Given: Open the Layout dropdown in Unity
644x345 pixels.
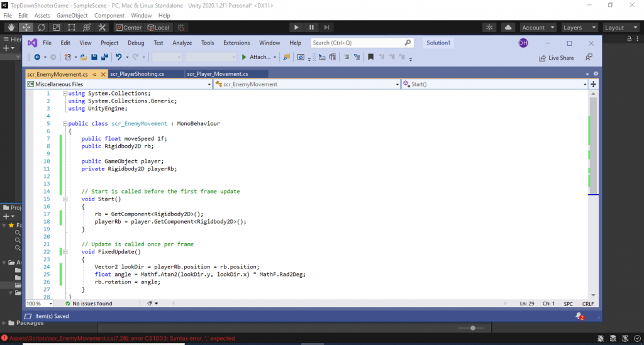Looking at the screenshot, I should click(619, 28).
